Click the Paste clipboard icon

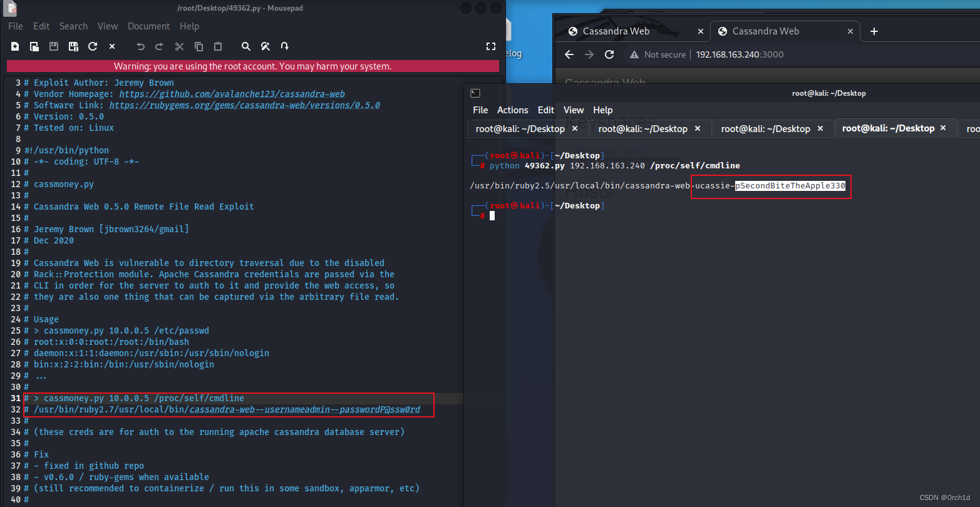pos(218,46)
